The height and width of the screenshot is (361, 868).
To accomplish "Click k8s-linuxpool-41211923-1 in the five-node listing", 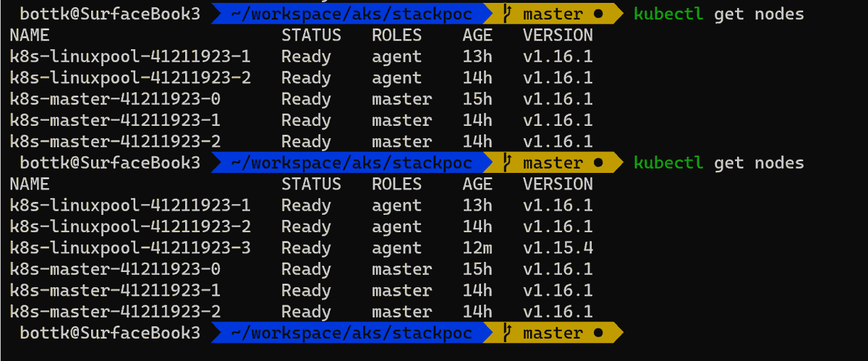I will point(131,56).
